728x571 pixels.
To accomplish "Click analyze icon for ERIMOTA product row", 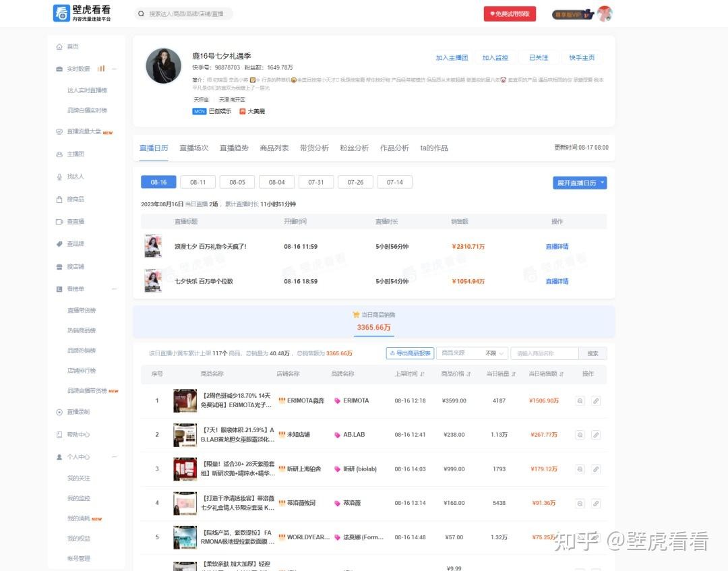I will (580, 400).
